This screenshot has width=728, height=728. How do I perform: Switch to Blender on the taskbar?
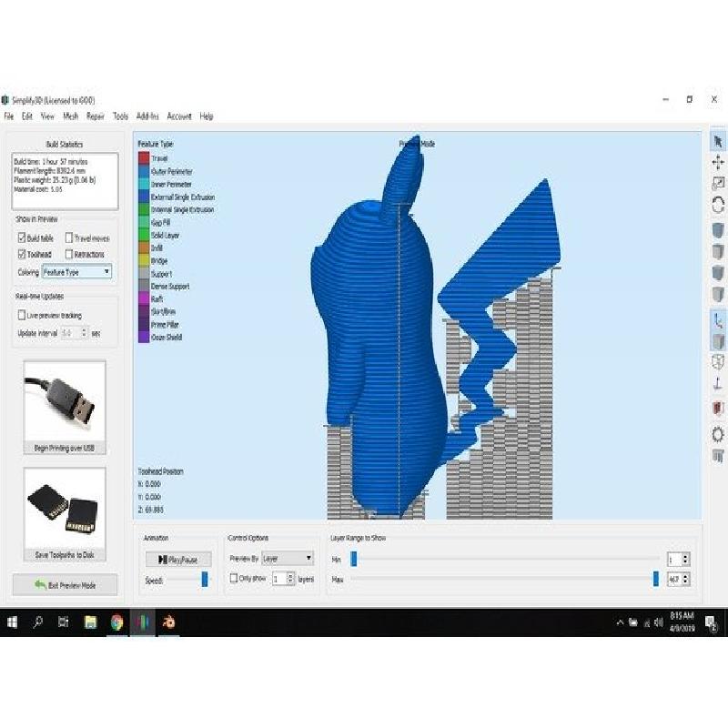click(x=169, y=622)
